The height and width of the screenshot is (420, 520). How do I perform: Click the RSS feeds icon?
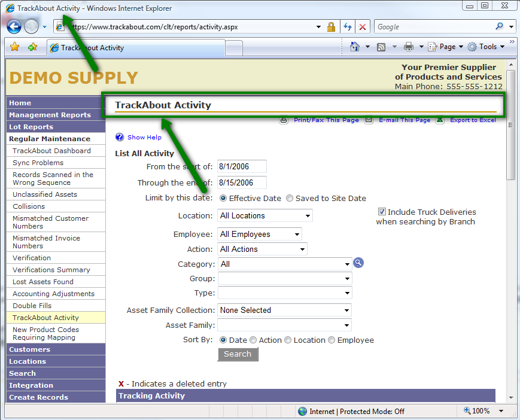coord(381,47)
